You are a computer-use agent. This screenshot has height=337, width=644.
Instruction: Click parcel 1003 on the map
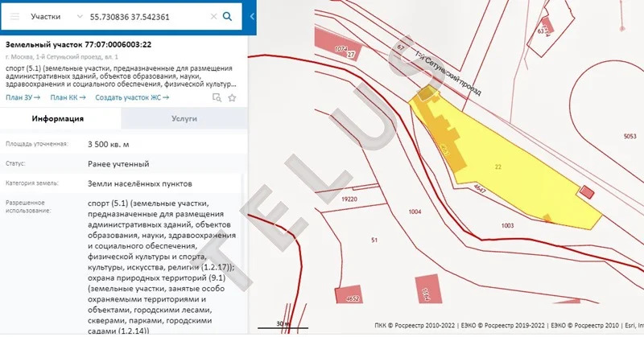(507, 226)
